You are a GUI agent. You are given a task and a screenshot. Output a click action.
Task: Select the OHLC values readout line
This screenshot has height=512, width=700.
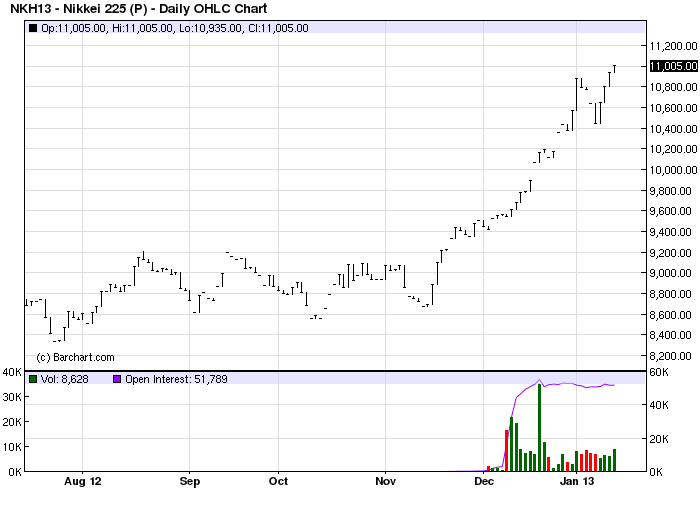click(175, 28)
